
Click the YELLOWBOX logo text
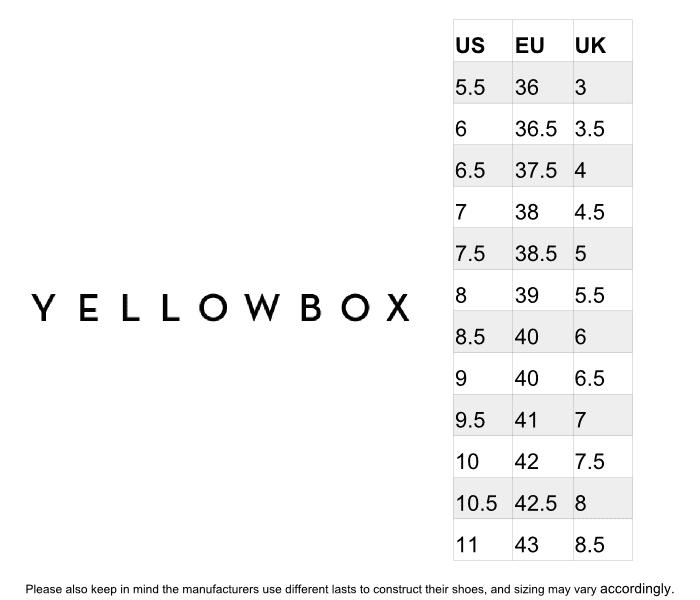tap(220, 308)
